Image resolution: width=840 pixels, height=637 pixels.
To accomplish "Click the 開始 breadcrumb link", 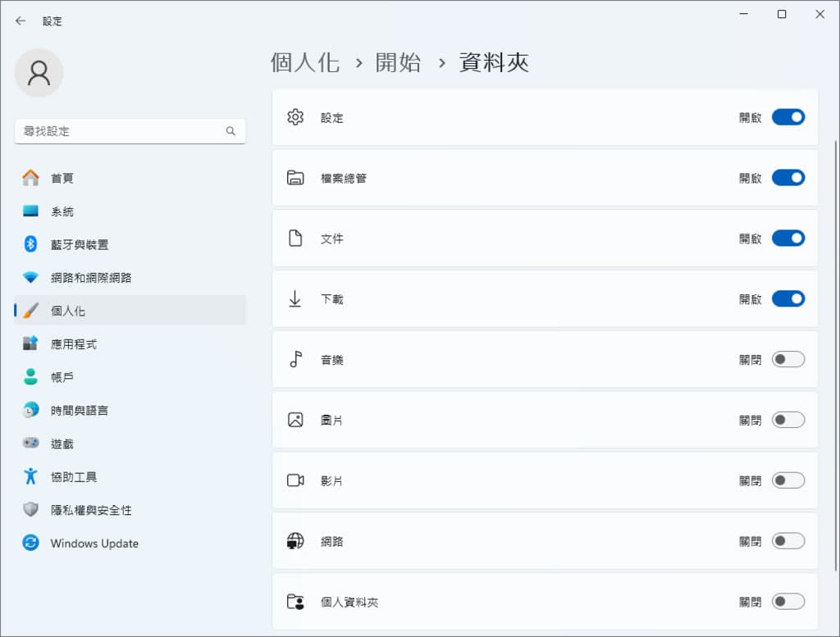I will 398,62.
